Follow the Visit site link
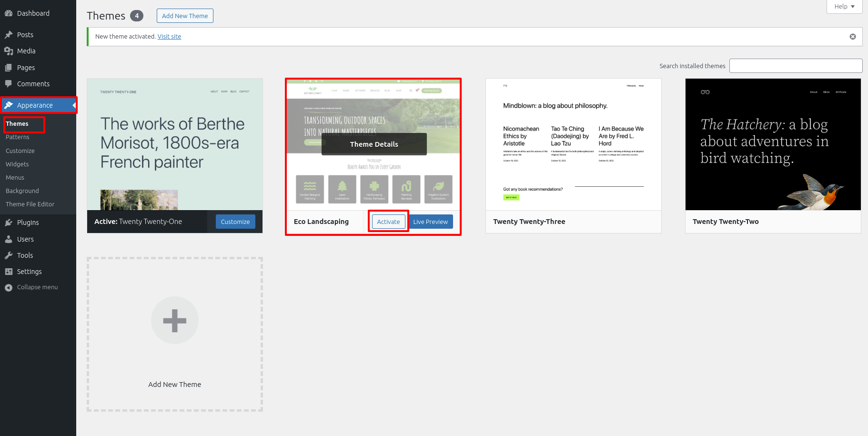This screenshot has height=436, width=868. tap(169, 37)
